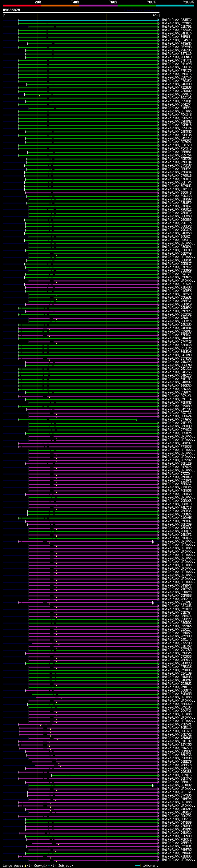Open hit UniRef100_A8J5Z0
This screenshot has width=197, height=868.
click(x=177, y=20)
